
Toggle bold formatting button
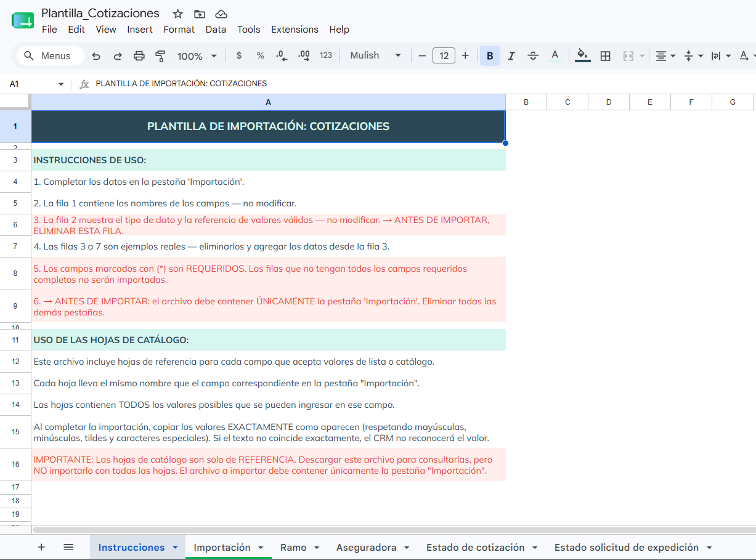pyautogui.click(x=490, y=56)
